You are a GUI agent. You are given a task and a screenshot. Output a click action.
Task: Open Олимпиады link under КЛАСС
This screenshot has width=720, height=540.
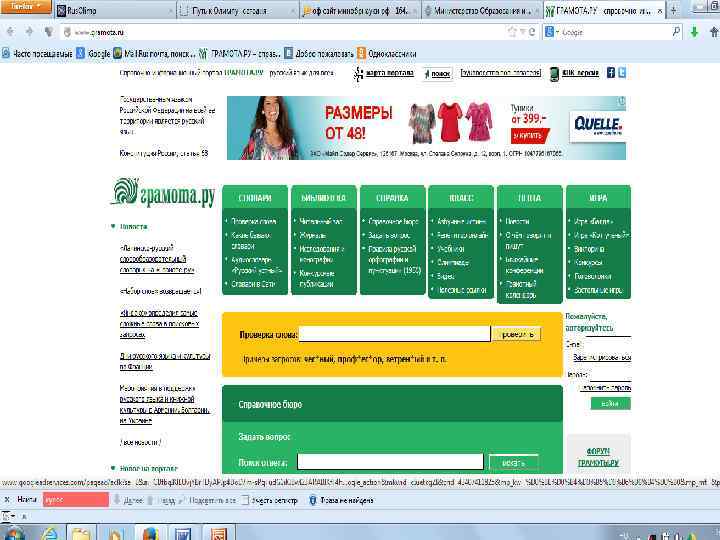[x=453, y=263]
